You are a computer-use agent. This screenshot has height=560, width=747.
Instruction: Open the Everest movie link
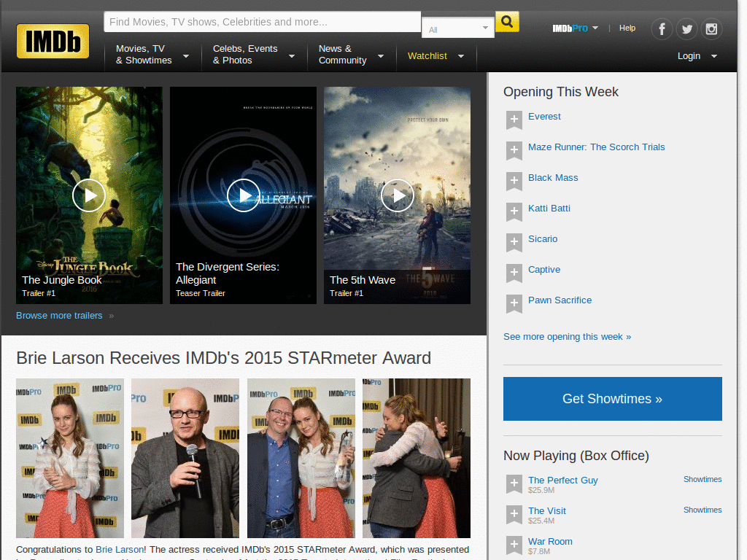click(544, 117)
